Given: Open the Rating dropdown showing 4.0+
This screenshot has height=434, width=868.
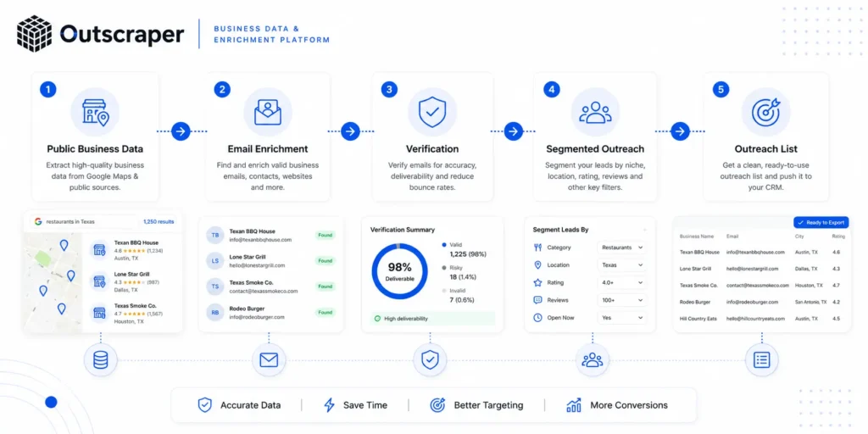Looking at the screenshot, I should (x=622, y=282).
